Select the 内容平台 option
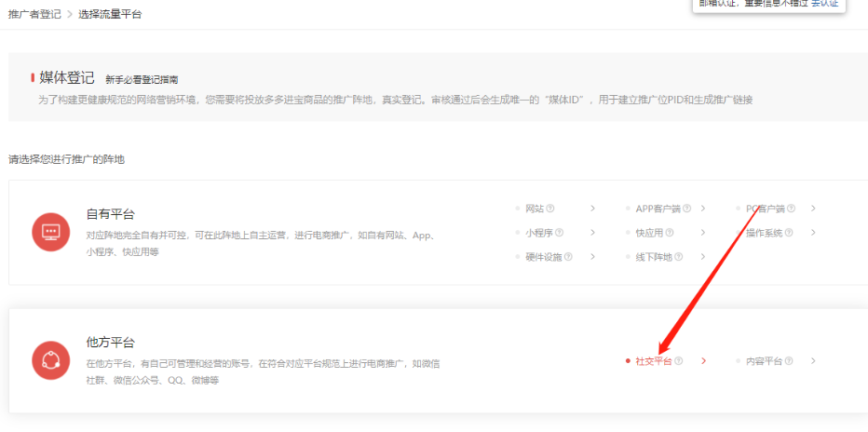868x432 pixels. click(763, 361)
